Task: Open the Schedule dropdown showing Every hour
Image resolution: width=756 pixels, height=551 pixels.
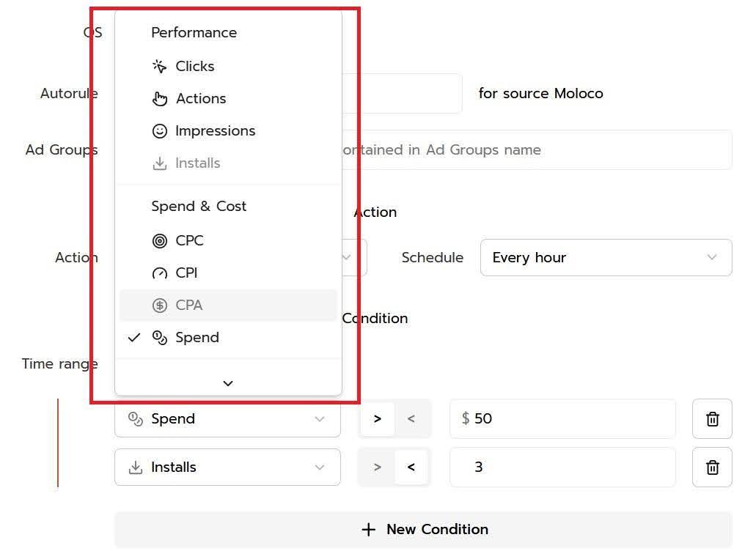Action: pos(606,258)
